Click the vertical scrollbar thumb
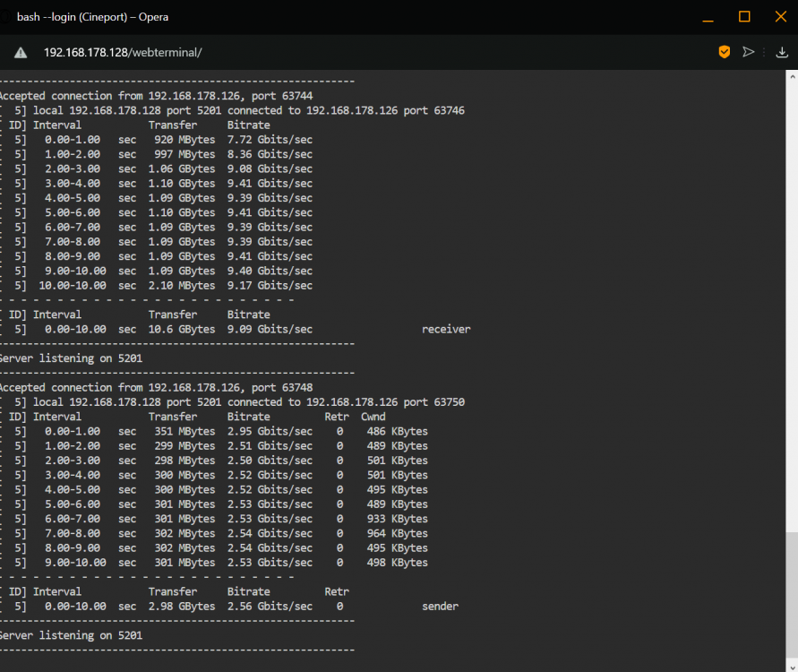The width and height of the screenshot is (798, 672). (x=792, y=596)
